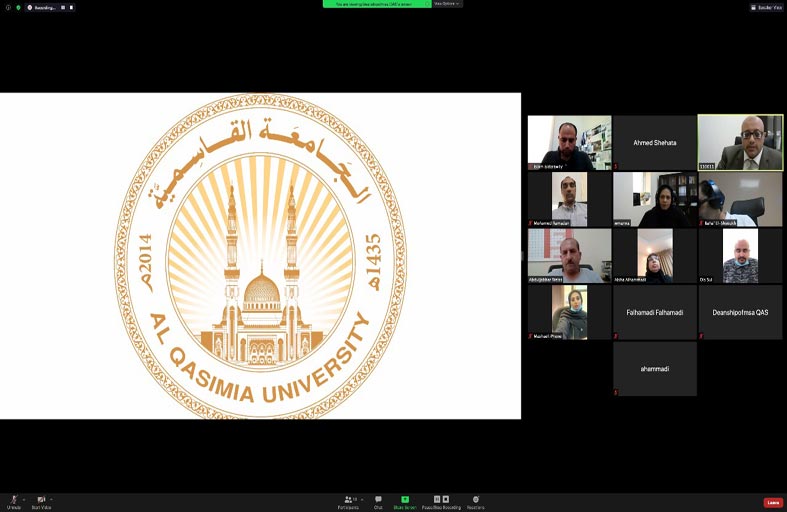Stop recording via top-left indicator button
The width and height of the screenshot is (787, 512).
[x=71, y=8]
